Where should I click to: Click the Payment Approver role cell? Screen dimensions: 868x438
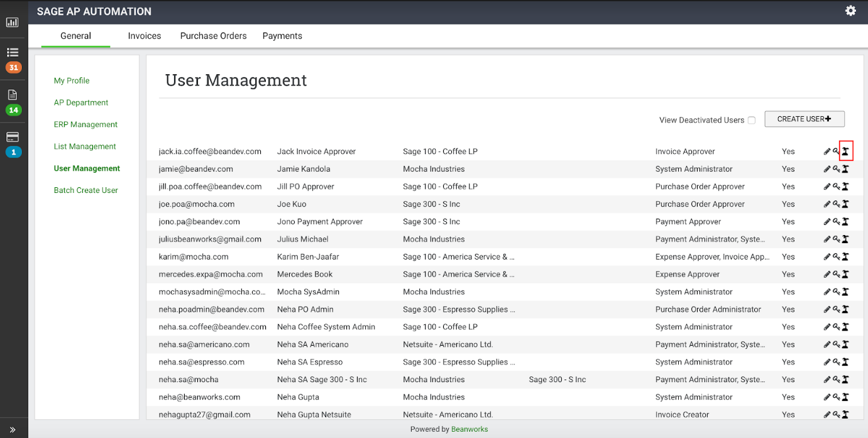point(688,222)
